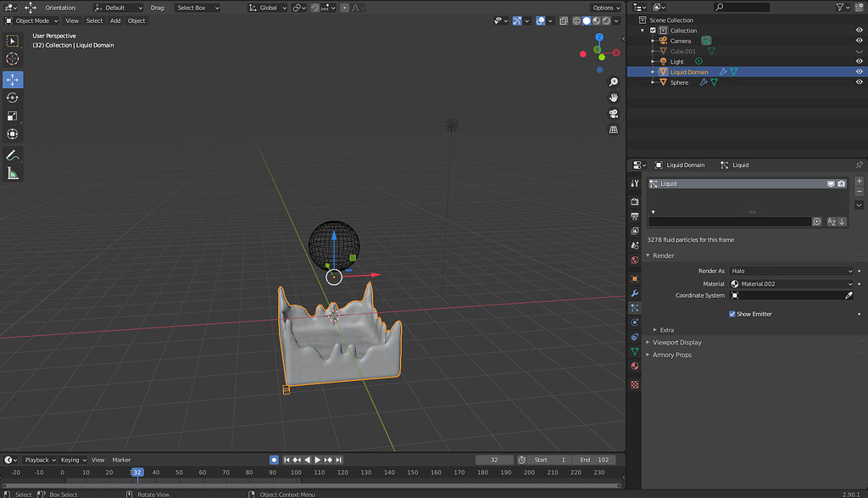Toggle Liquid particle viewport display icon
Image resolution: width=868 pixels, height=498 pixels.
pyautogui.click(x=831, y=183)
